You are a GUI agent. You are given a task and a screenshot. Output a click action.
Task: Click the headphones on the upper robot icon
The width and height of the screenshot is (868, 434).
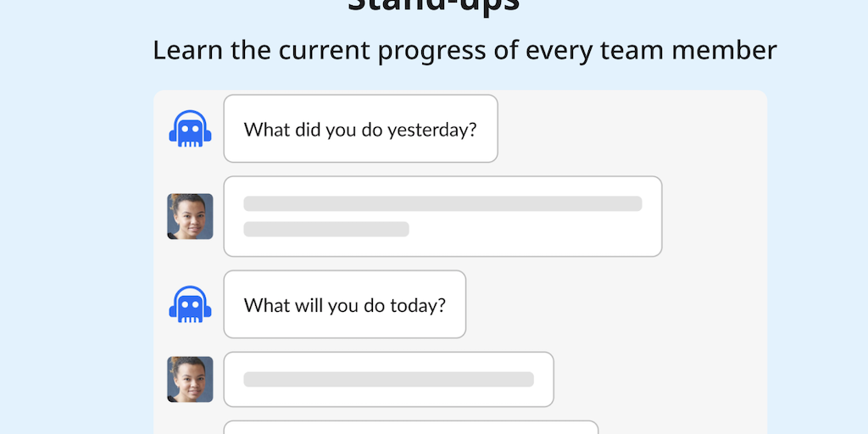point(190,119)
